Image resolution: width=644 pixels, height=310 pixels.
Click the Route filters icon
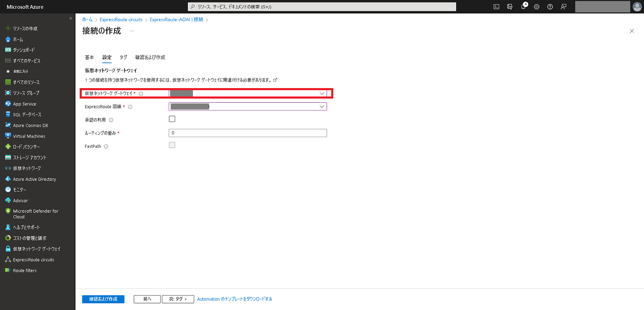pos(8,271)
